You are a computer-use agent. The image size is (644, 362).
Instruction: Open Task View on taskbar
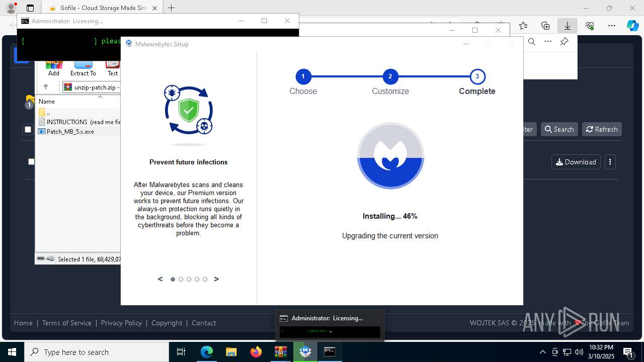[x=181, y=352]
